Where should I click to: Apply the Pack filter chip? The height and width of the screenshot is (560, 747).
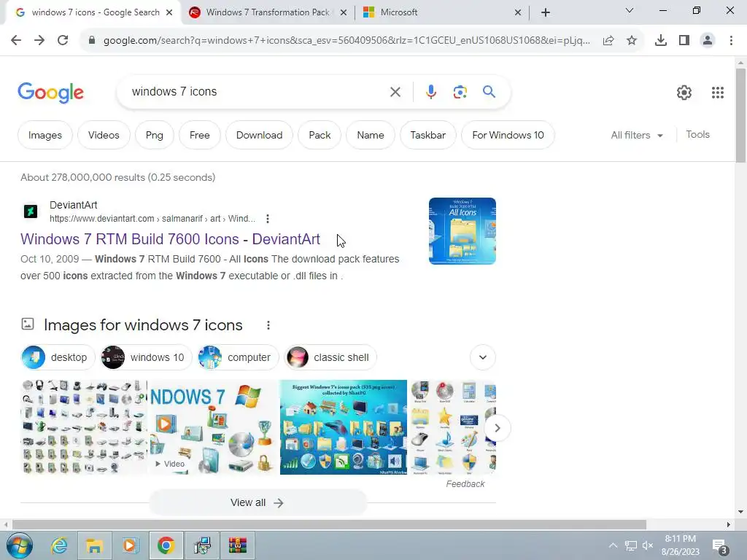pos(320,135)
